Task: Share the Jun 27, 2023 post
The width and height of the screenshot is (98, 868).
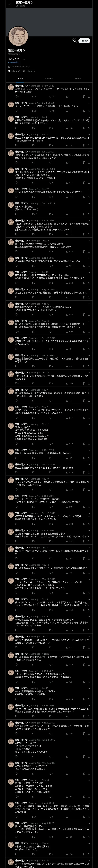Action: coord(89,162)
